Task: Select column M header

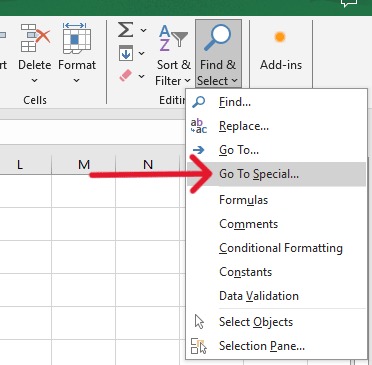Action: (x=84, y=164)
